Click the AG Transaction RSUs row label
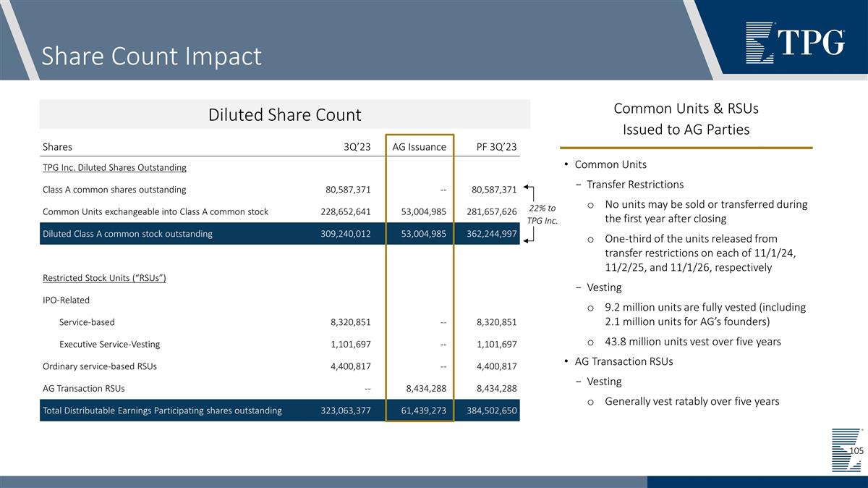 [84, 388]
